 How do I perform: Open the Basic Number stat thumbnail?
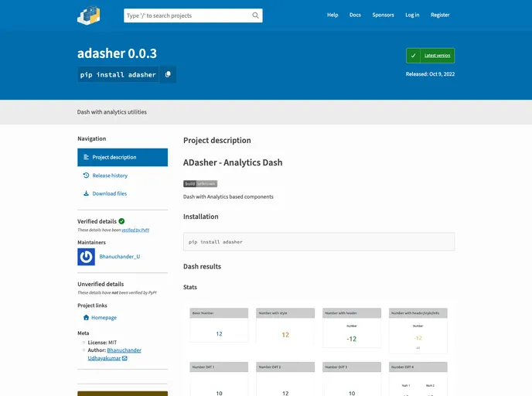pos(219,325)
